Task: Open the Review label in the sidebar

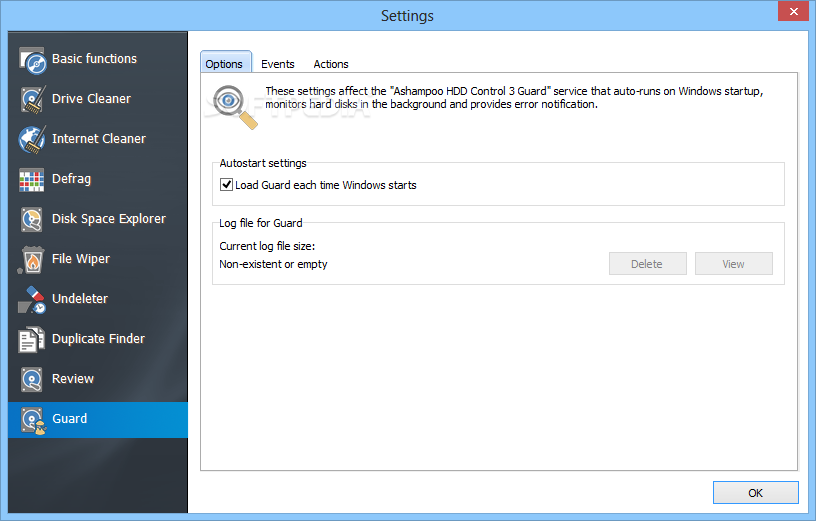Action: pyautogui.click(x=73, y=379)
